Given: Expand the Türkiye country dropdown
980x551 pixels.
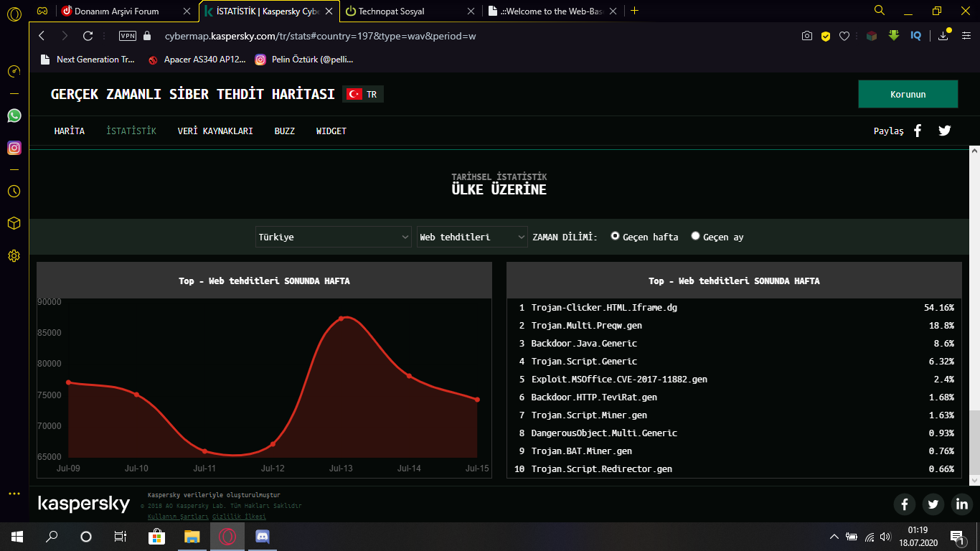Looking at the screenshot, I should [x=334, y=237].
